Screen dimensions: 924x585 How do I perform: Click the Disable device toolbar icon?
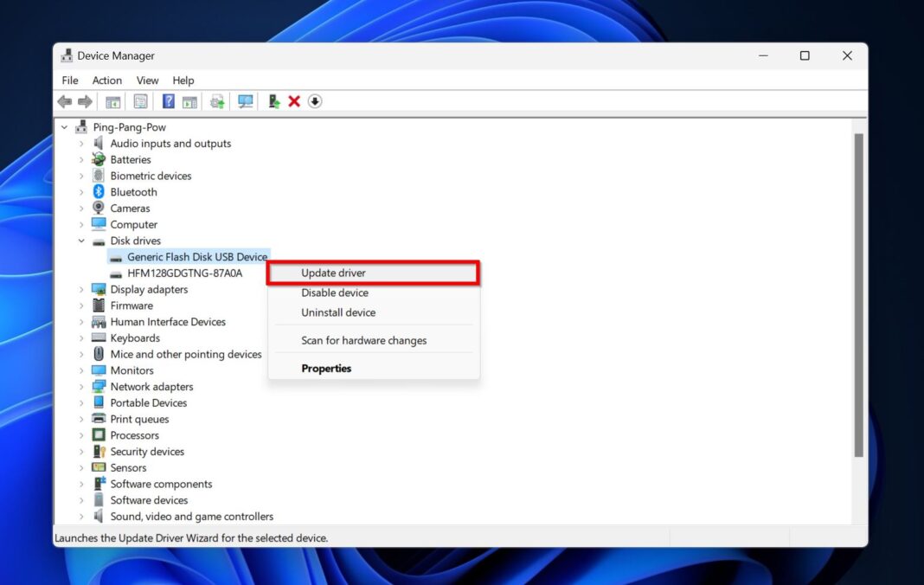(315, 101)
